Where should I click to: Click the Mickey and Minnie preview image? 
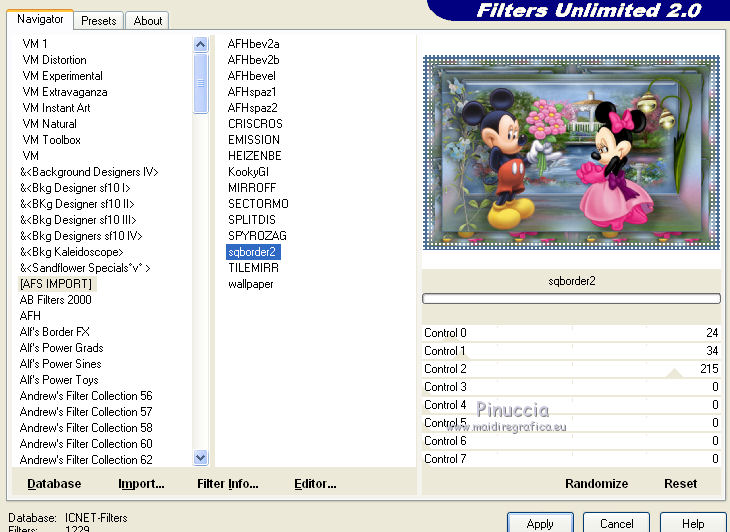[571, 152]
